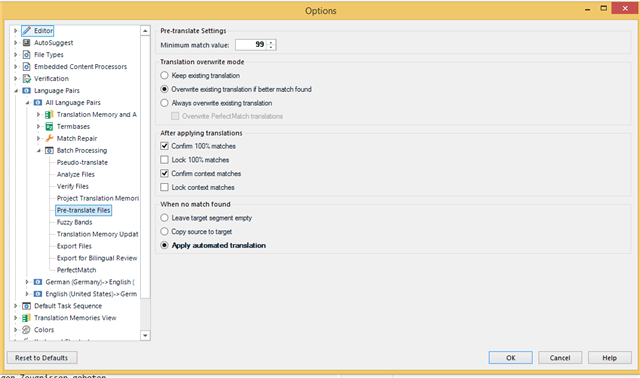This screenshot has width=640, height=378.
Task: Click tree scrollbar down arrow
Action: tap(145, 335)
